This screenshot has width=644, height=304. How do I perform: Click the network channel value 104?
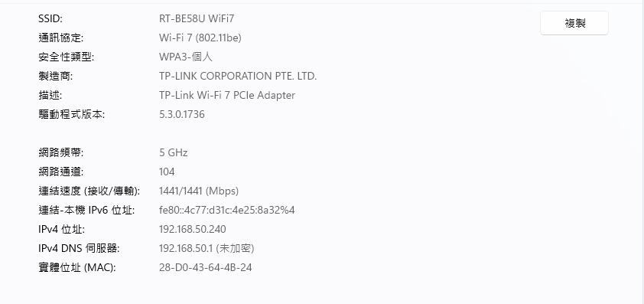[x=167, y=172]
